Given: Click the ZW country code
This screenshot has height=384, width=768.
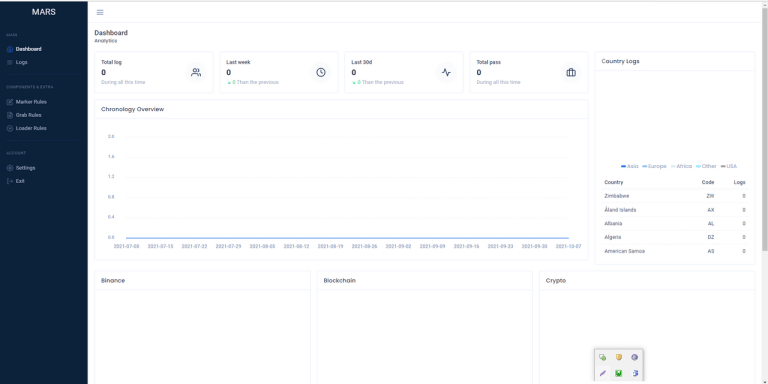Looking at the screenshot, I should [x=710, y=196].
